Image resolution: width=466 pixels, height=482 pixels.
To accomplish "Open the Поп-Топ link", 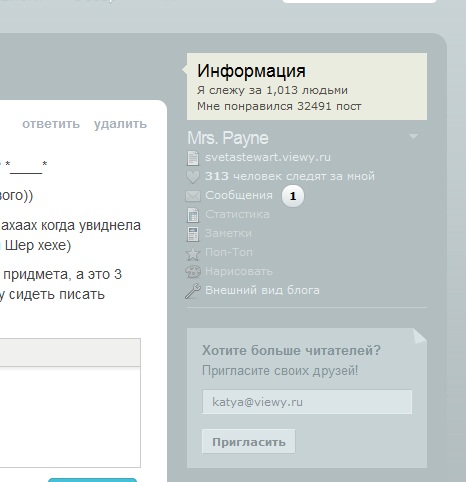I will (229, 252).
